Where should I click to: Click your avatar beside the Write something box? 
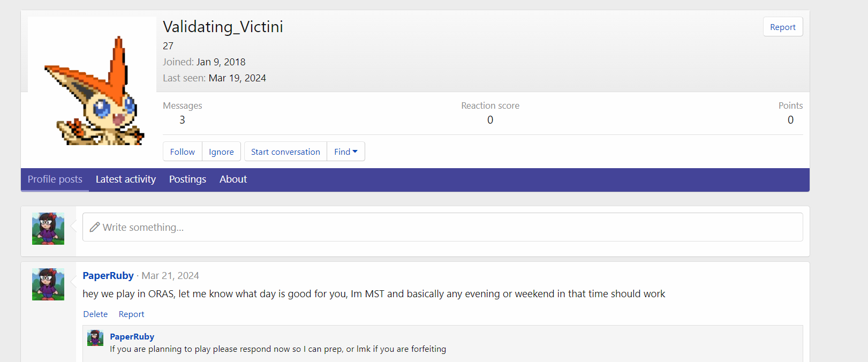pyautogui.click(x=48, y=229)
